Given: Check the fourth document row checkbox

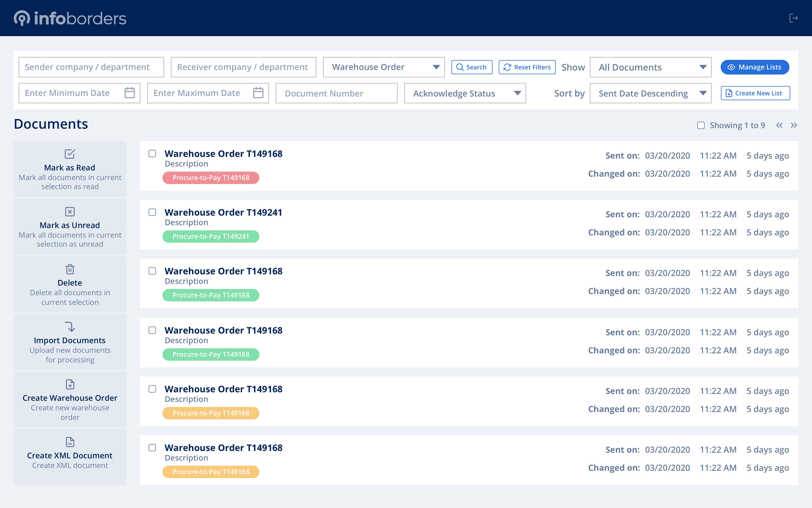Looking at the screenshot, I should click(x=152, y=330).
